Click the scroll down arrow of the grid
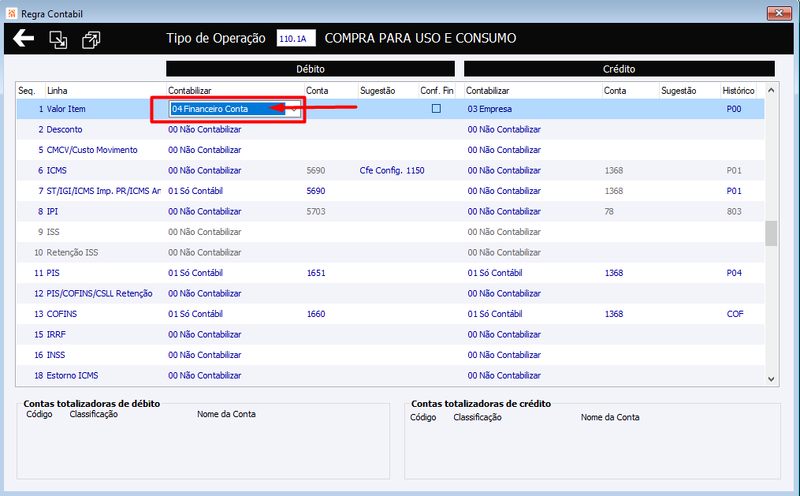The width and height of the screenshot is (800, 496). pos(771,379)
